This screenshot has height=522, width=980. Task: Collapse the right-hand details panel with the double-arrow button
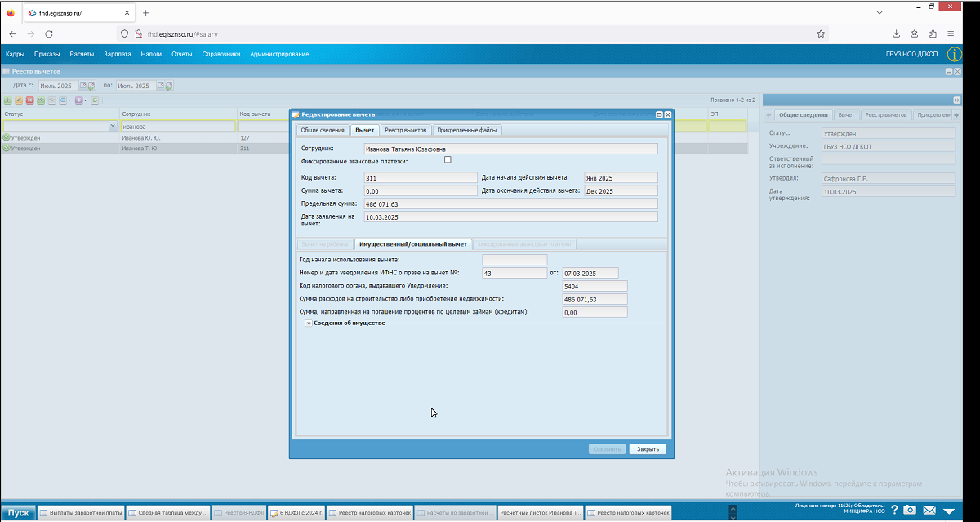[x=957, y=100]
